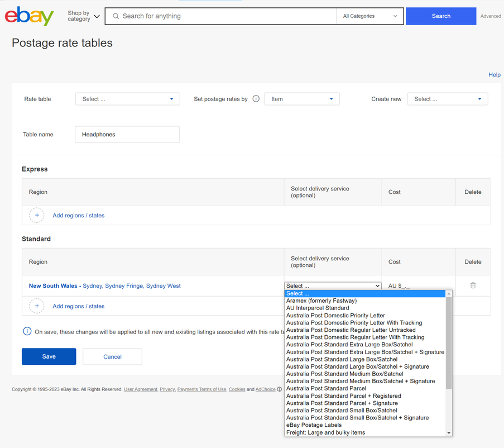Cancel the rate table changes

pos(112,356)
